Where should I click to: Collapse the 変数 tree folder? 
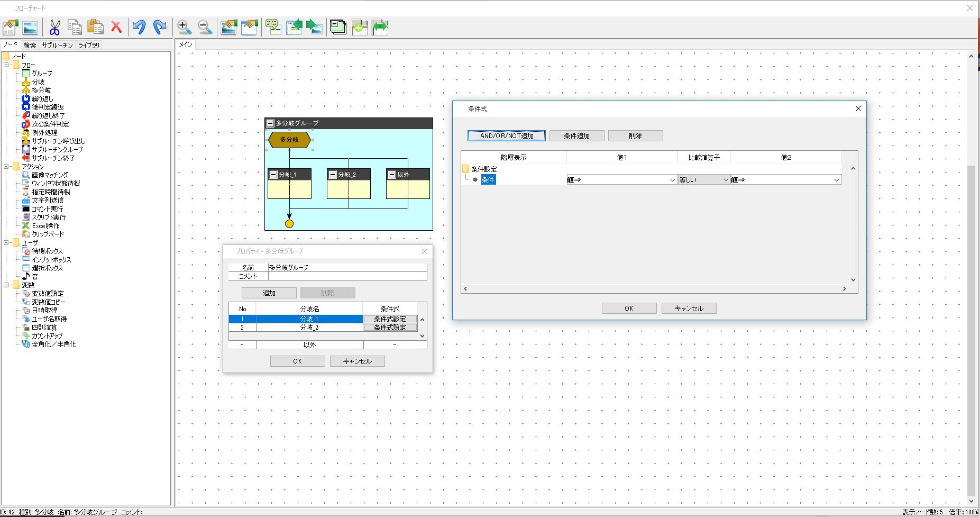[6, 285]
